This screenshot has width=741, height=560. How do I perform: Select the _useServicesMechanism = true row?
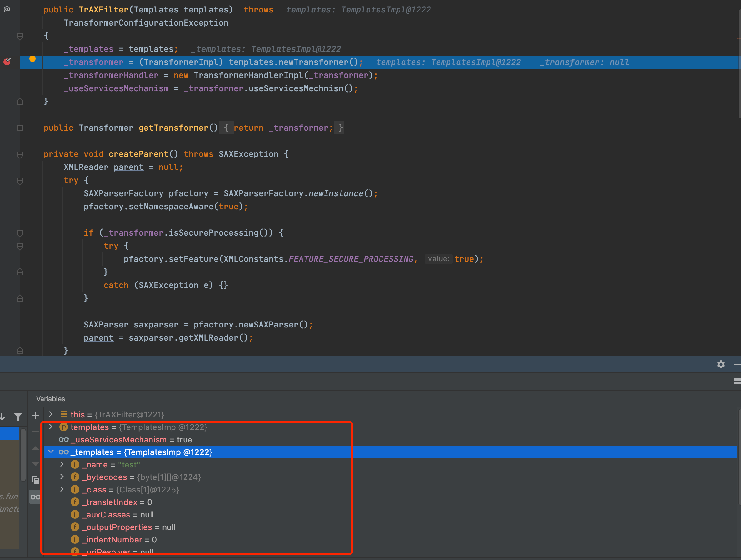coord(390,440)
